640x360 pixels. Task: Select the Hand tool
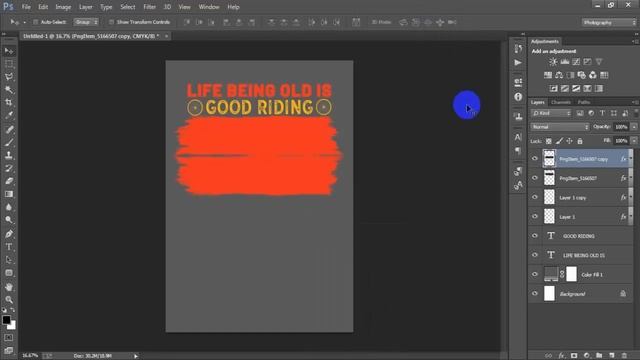[x=9, y=287]
